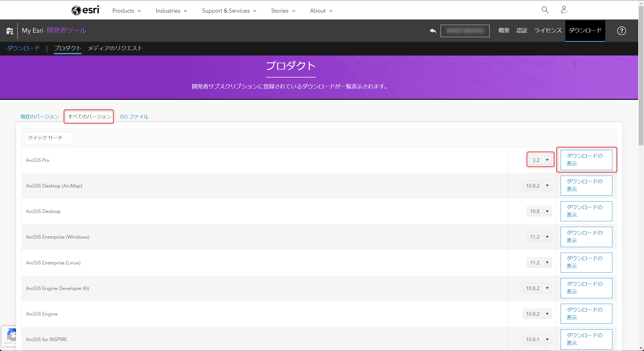Switch to 認証 tab
Viewport: 644px width, 351px height.
pos(522,31)
